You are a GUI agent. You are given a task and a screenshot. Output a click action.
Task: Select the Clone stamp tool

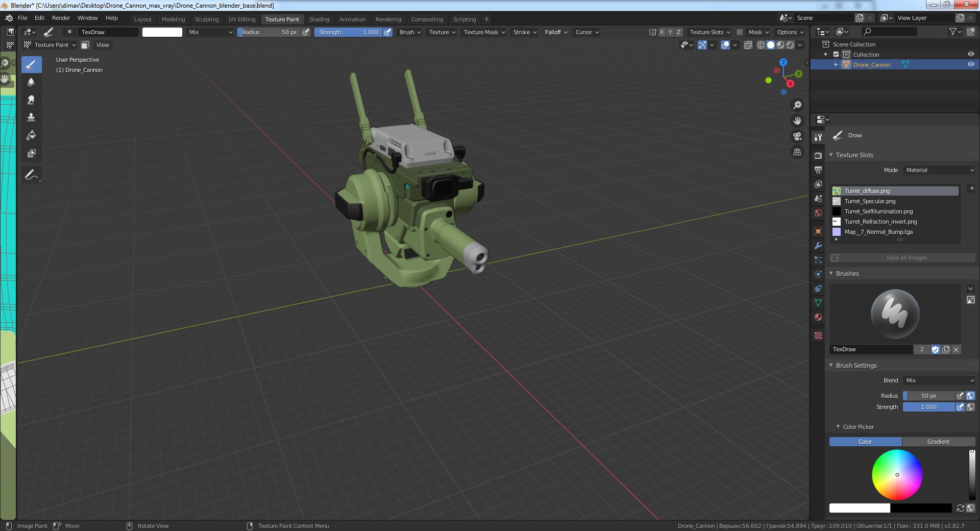[x=31, y=117]
